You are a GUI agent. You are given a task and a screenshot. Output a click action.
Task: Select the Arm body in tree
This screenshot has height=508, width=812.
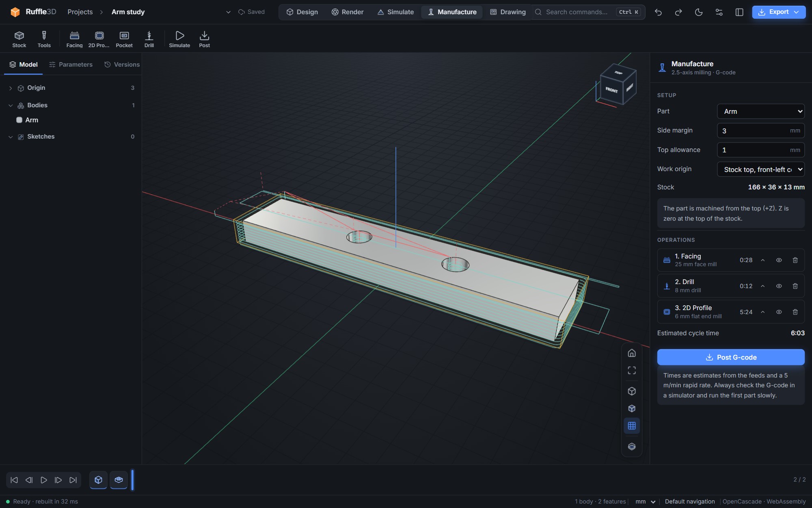click(32, 120)
